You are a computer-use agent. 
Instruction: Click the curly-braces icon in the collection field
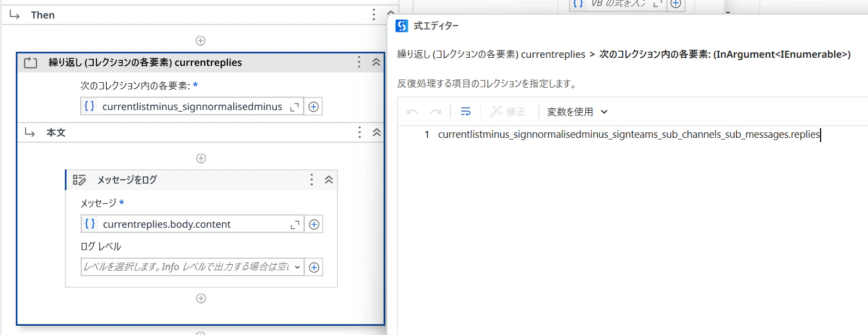click(89, 106)
